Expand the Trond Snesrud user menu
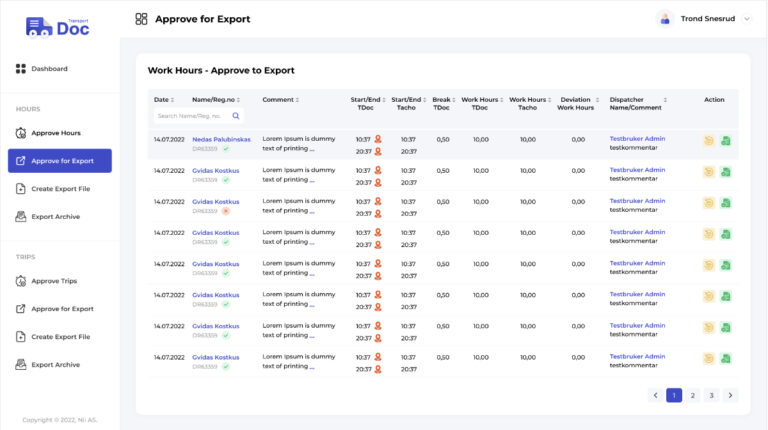 pyautogui.click(x=746, y=19)
